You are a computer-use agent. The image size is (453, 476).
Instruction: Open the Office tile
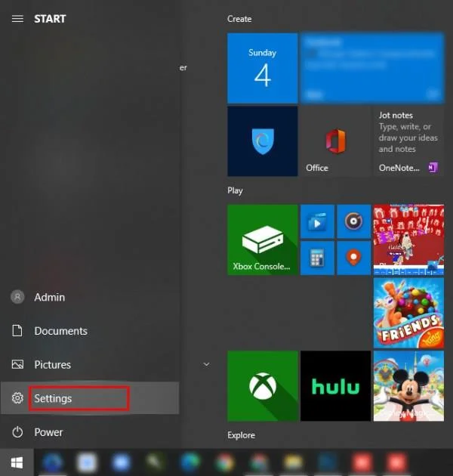point(335,141)
